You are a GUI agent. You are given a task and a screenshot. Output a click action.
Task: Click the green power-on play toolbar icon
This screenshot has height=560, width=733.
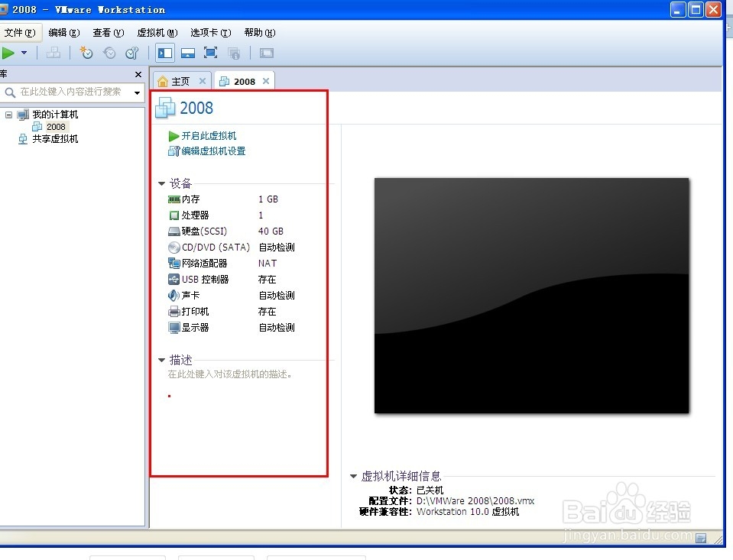(x=8, y=53)
